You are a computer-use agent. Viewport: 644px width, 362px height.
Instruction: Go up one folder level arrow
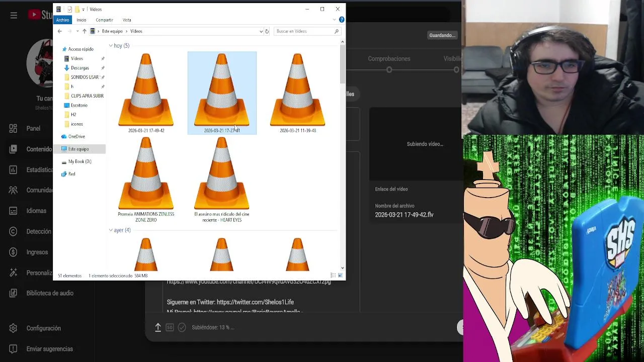[84, 31]
